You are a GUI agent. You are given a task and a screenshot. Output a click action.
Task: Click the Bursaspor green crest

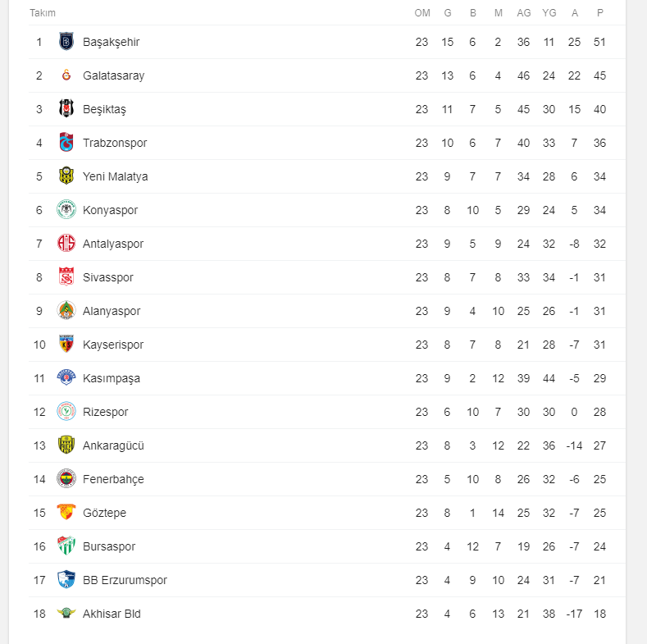[66, 546]
